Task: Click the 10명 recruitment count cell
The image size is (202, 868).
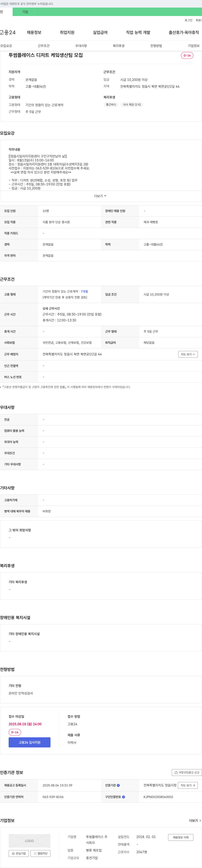Action: [46, 211]
